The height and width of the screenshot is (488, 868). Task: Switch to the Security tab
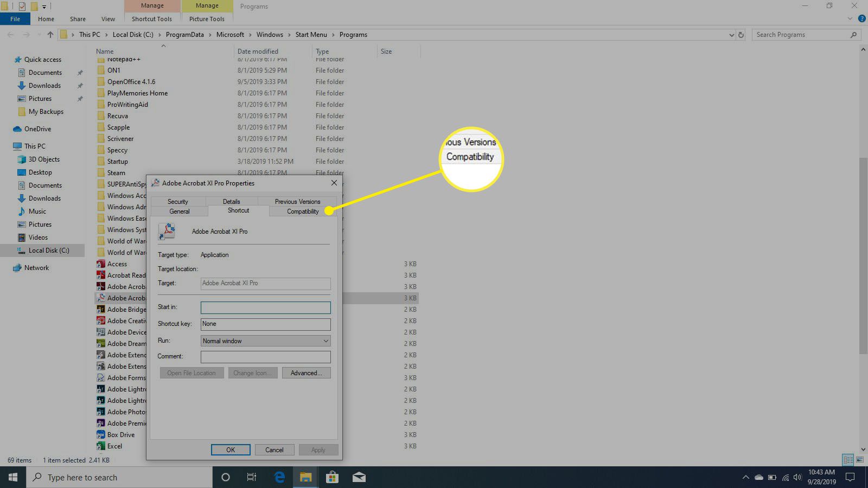pyautogui.click(x=177, y=201)
